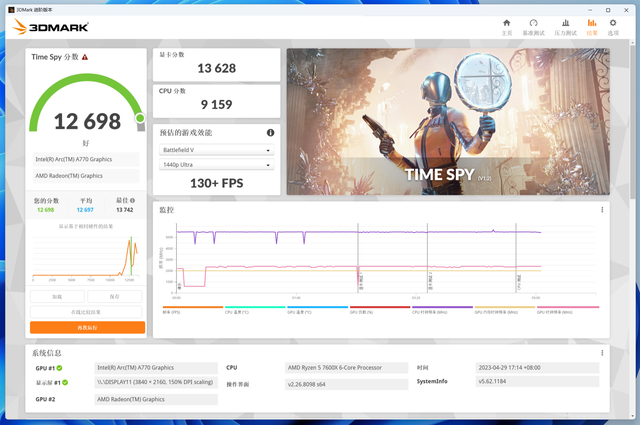Viewport: 640px width, 425px height.
Task: Open the Benchmarks (基准测试) tab
Action: tap(534, 26)
